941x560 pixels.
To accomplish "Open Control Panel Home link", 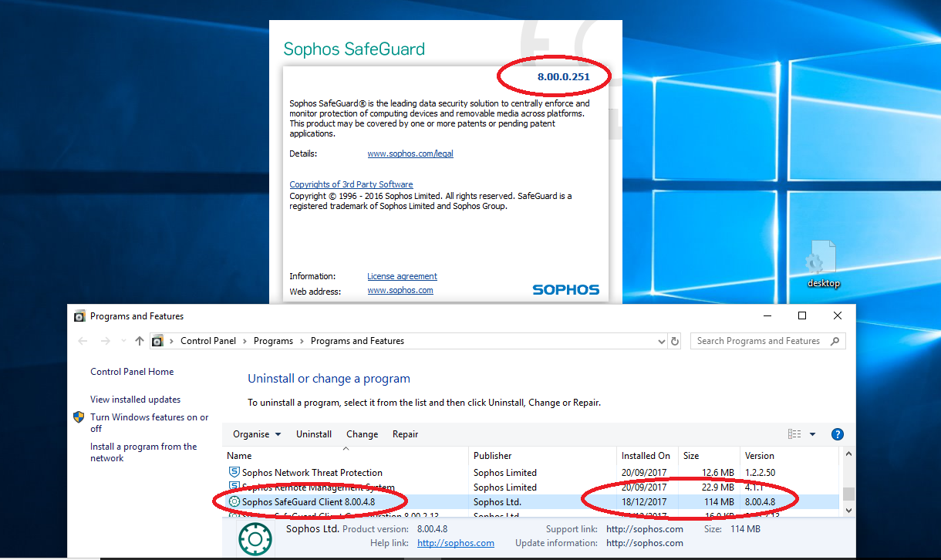I will tap(132, 372).
